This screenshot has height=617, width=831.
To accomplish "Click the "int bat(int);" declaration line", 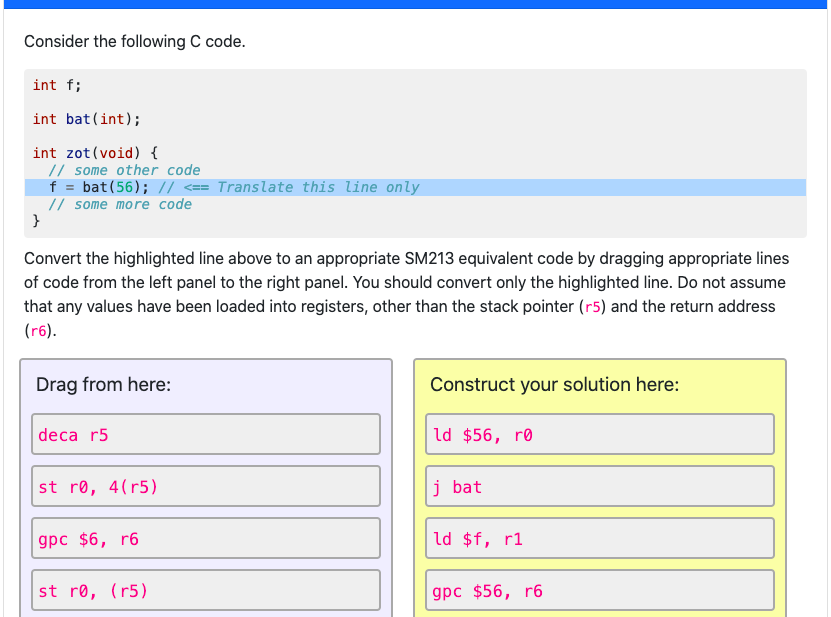I will 86,119.
